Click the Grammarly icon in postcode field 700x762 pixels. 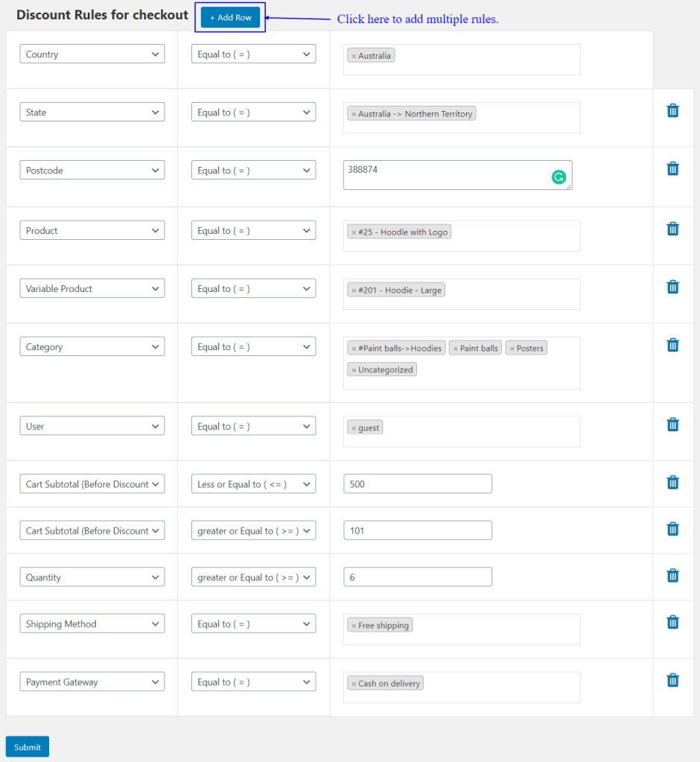[x=559, y=177]
